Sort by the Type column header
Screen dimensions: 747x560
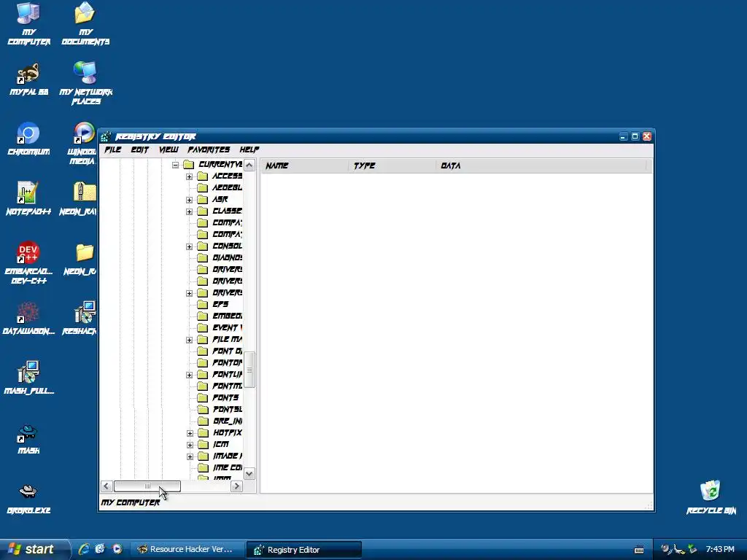click(x=392, y=166)
